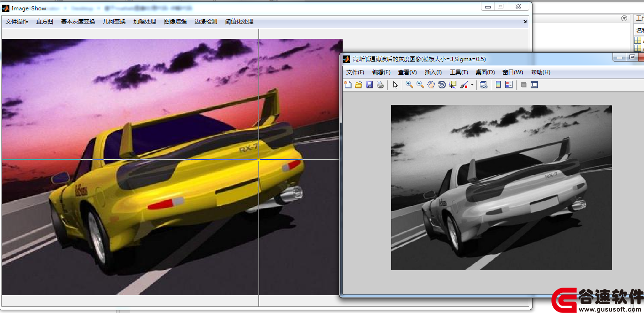Image resolution: width=644 pixels, height=313 pixels.
Task: Activate the Zoom Out magnifier tool
Action: (420, 85)
